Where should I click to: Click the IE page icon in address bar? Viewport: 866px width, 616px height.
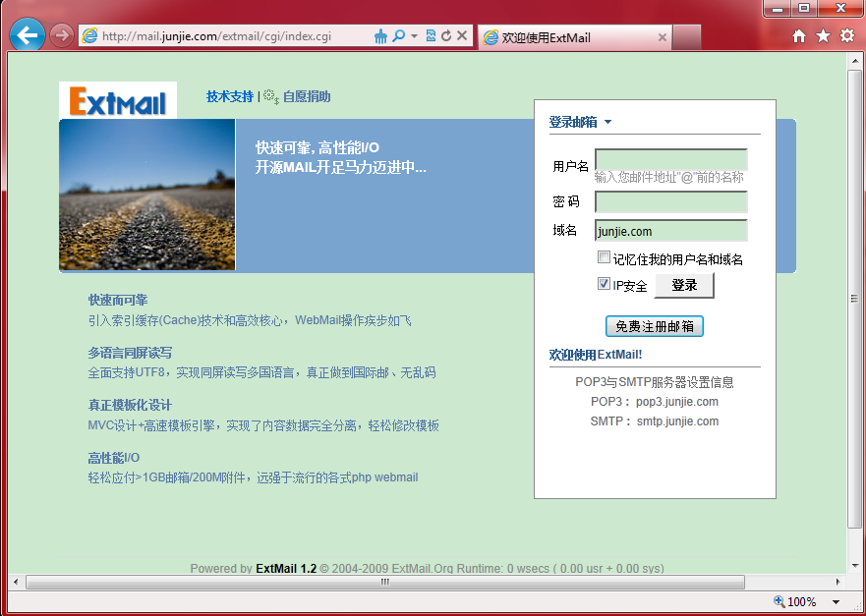[89, 36]
